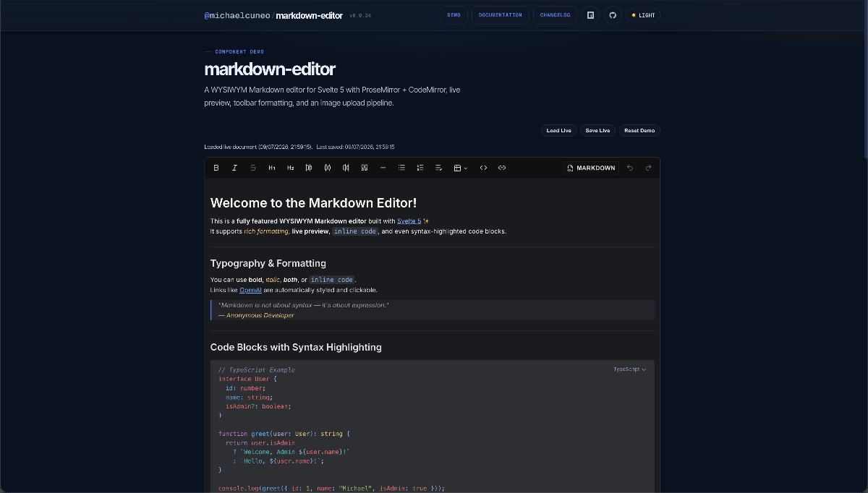Open the Demo nav item

[x=454, y=15]
